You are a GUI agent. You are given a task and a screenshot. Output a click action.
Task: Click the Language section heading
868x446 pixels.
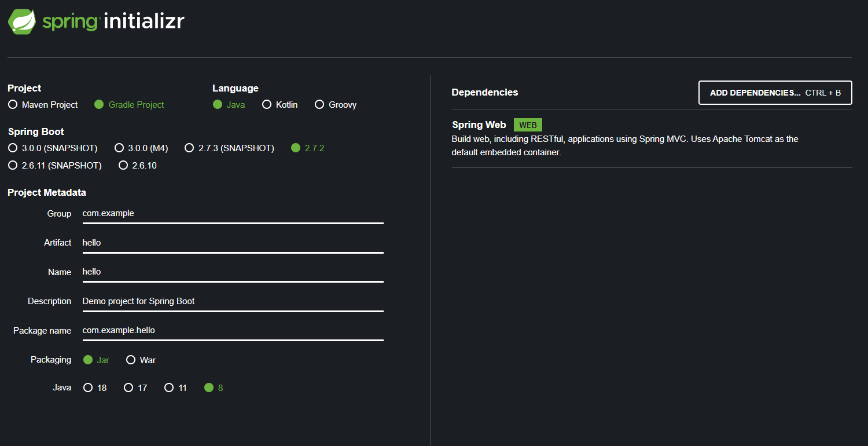[236, 89]
